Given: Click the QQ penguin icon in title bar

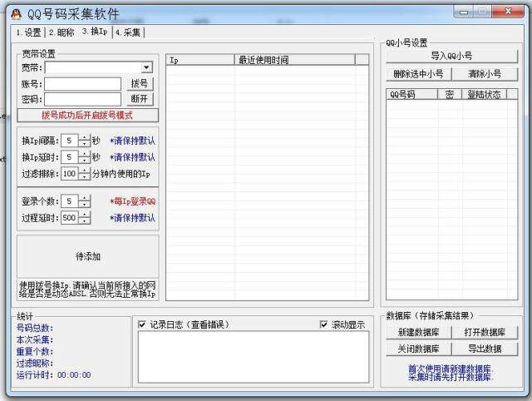Looking at the screenshot, I should [17, 13].
